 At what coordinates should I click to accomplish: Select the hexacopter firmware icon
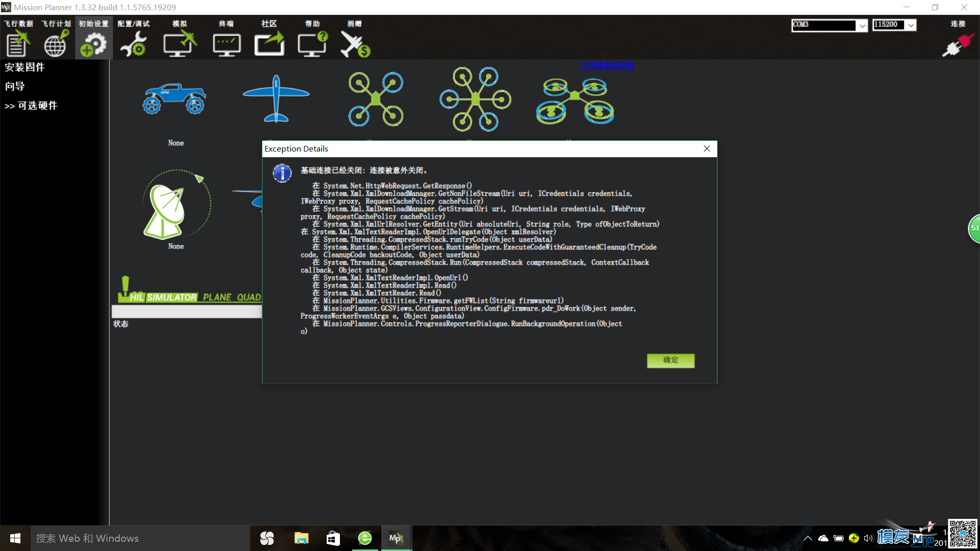[475, 99]
